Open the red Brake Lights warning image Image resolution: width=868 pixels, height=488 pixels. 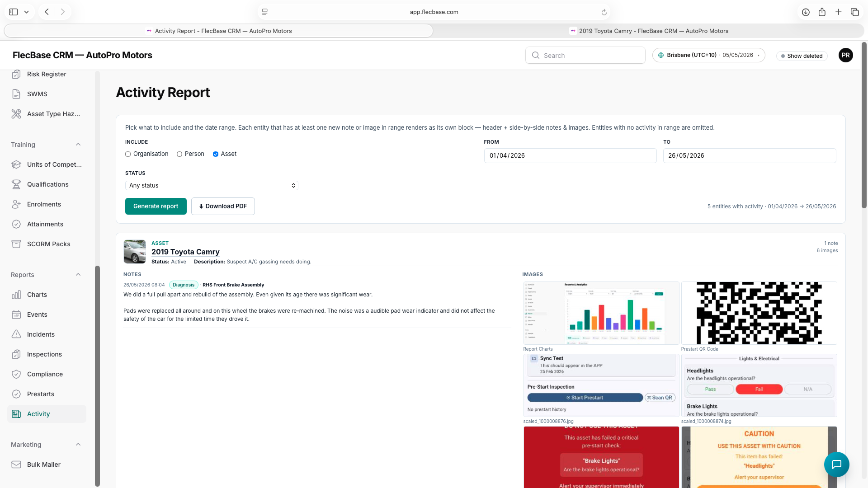(x=601, y=457)
